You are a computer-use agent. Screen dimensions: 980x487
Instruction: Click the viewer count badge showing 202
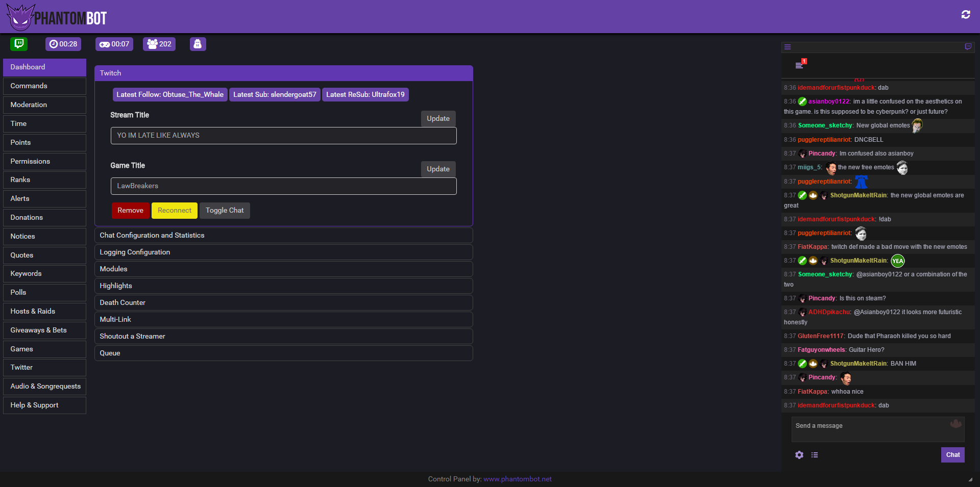point(159,44)
